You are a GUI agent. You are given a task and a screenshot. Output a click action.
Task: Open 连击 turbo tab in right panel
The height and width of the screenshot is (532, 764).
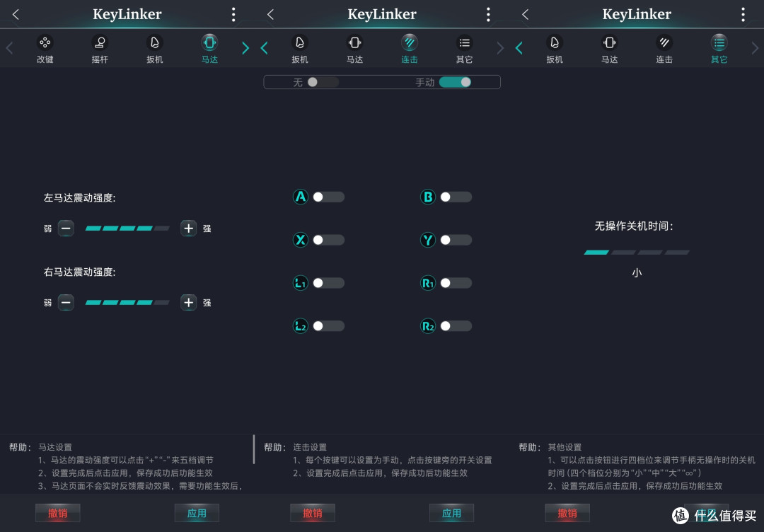(664, 49)
